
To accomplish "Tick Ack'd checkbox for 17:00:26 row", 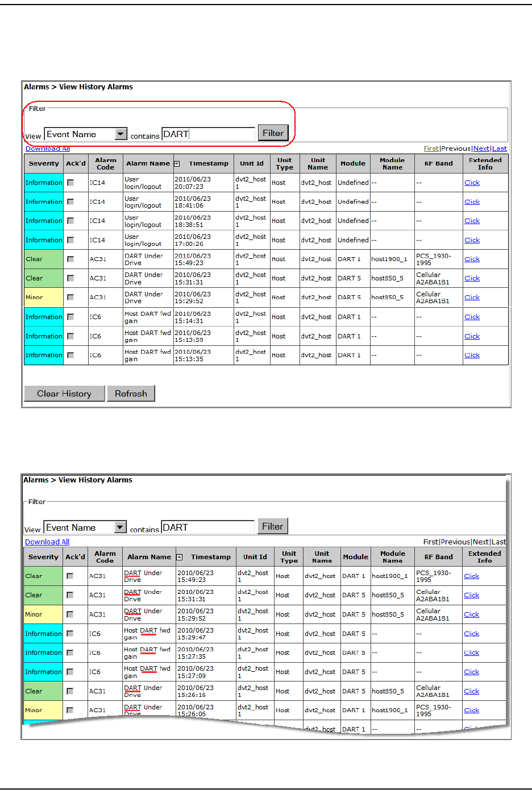I will point(70,240).
